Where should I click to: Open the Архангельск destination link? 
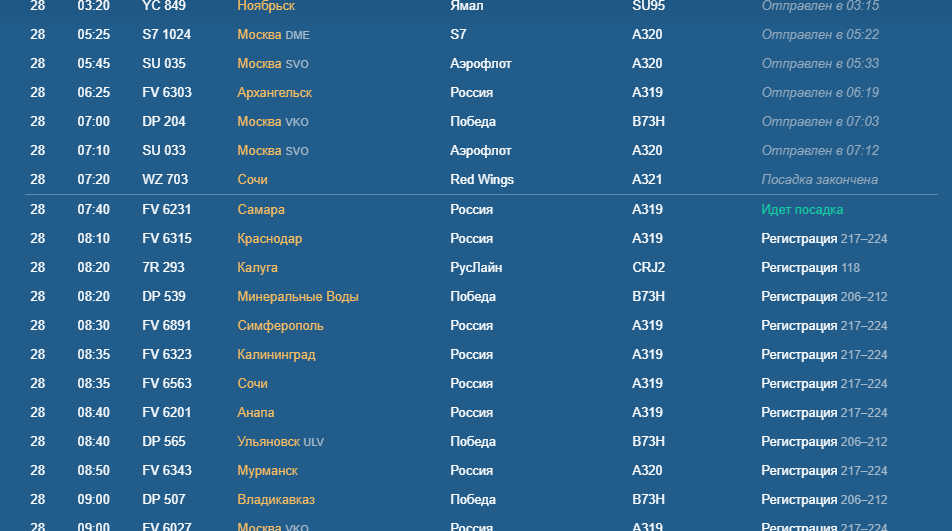click(x=274, y=93)
